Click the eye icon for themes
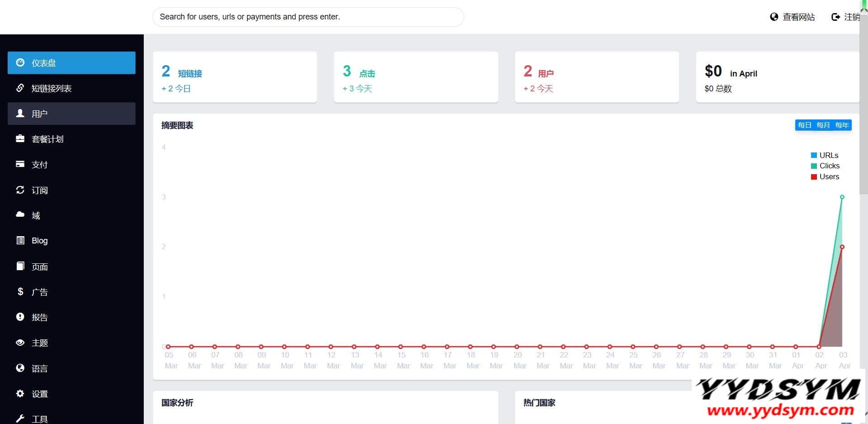Image resolution: width=868 pixels, height=424 pixels. click(x=20, y=343)
